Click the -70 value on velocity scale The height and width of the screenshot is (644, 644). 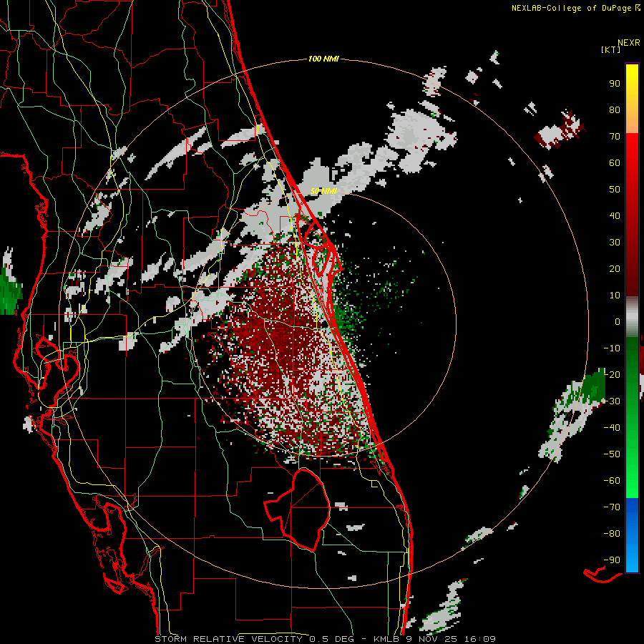(612, 507)
